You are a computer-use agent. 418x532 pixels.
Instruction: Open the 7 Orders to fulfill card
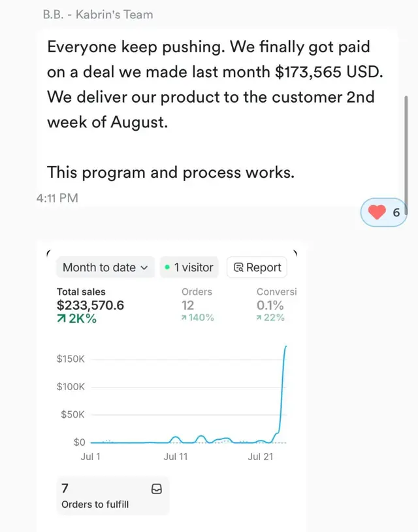[112, 495]
